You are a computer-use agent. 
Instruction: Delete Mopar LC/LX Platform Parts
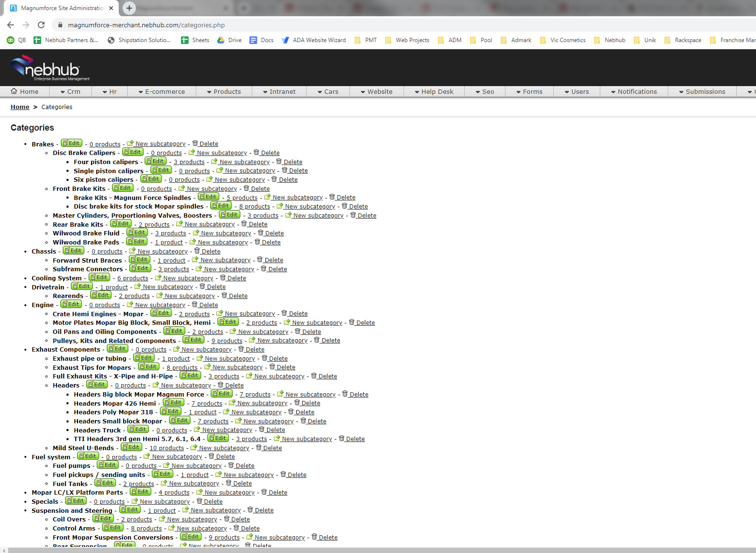(274, 493)
